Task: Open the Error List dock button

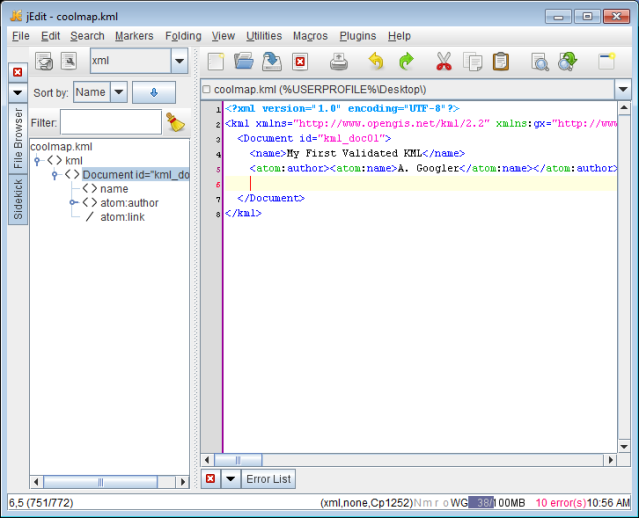Action: 269,479
